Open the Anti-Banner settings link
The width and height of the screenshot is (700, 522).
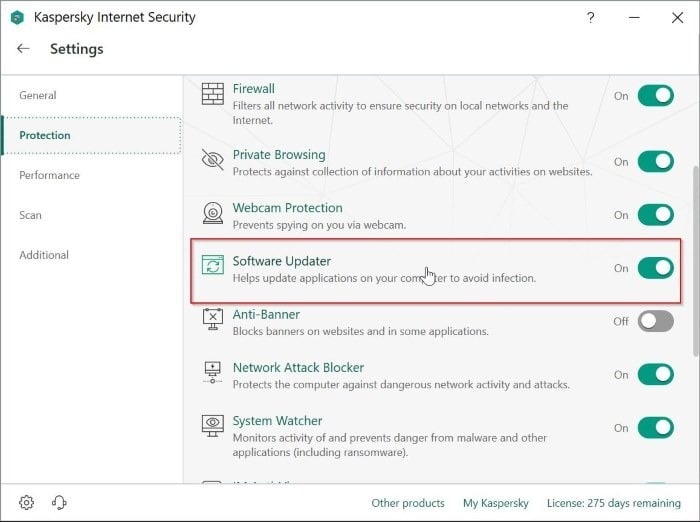point(266,314)
